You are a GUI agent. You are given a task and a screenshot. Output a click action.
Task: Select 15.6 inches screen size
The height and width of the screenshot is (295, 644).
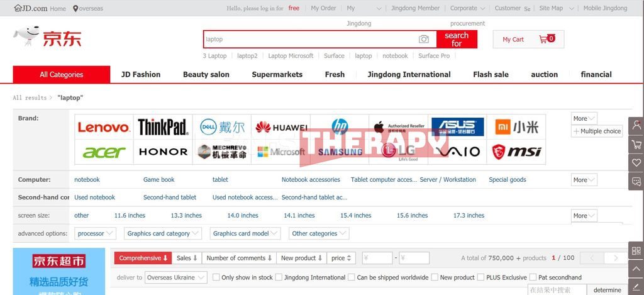pyautogui.click(x=412, y=215)
